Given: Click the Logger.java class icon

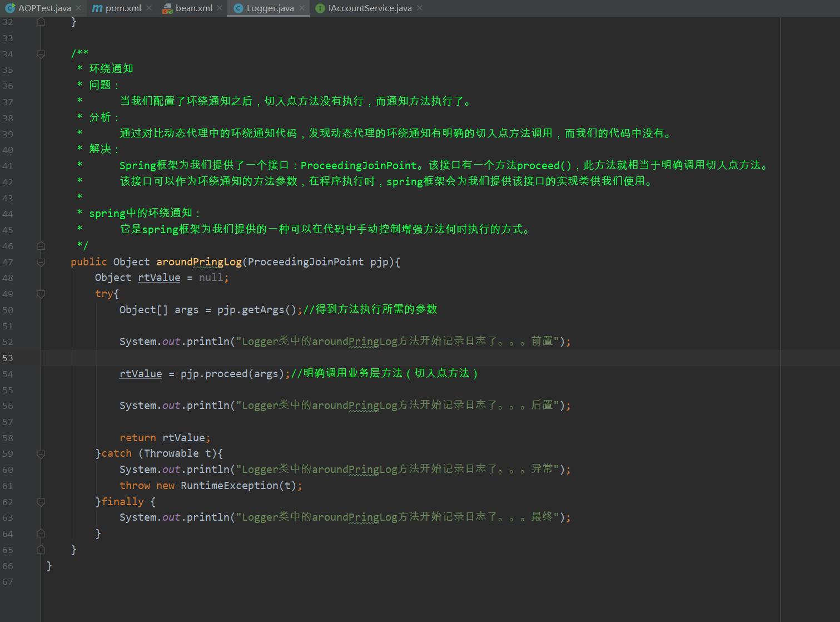Looking at the screenshot, I should [238, 8].
